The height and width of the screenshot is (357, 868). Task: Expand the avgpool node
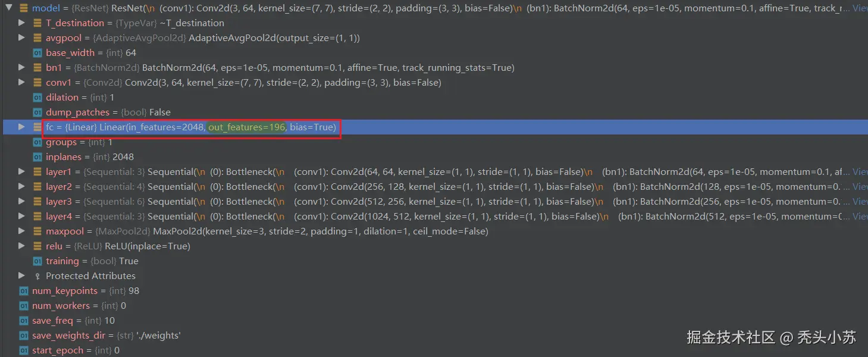coord(22,37)
